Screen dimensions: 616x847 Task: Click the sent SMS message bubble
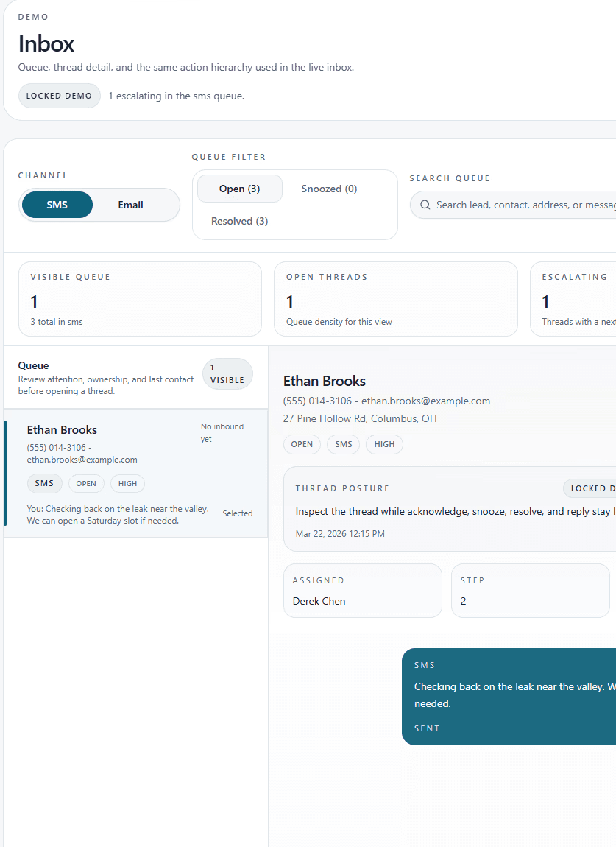509,696
